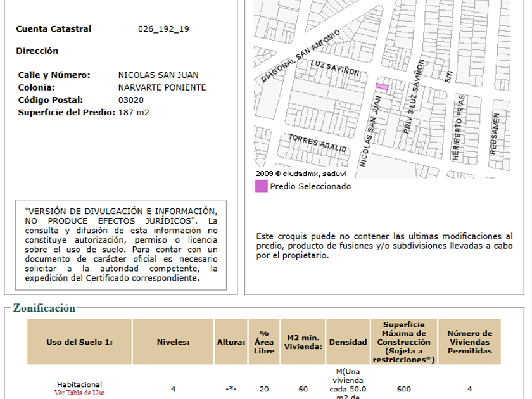This screenshot has width=532, height=399.
Task: Click the Zonificación section title
Action: [44, 308]
